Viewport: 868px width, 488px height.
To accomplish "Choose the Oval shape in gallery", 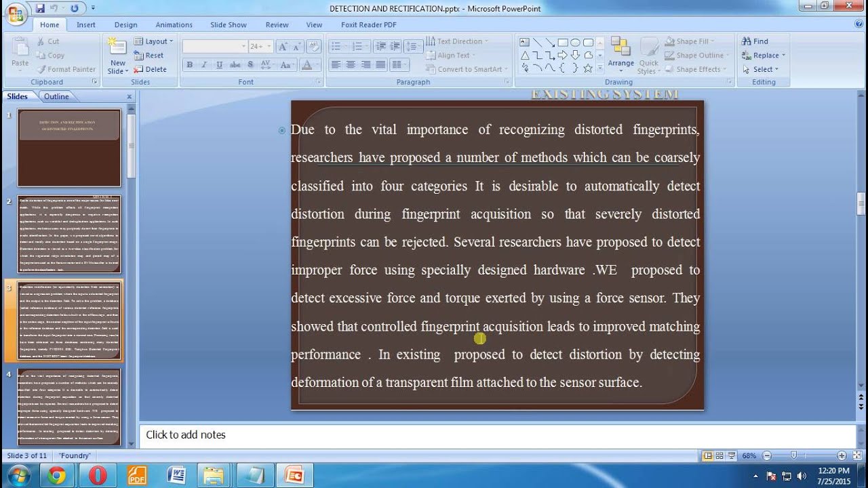I will point(576,42).
